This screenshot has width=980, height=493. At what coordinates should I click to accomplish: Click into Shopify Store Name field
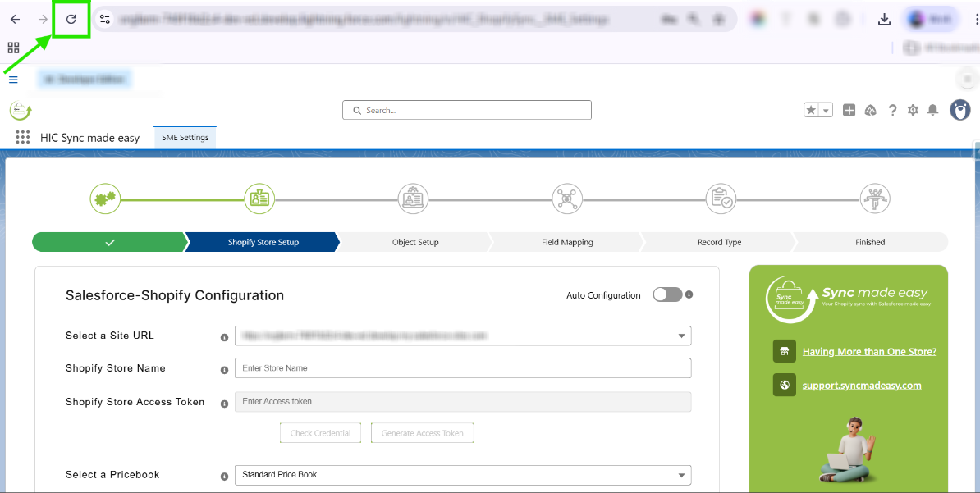click(x=463, y=368)
